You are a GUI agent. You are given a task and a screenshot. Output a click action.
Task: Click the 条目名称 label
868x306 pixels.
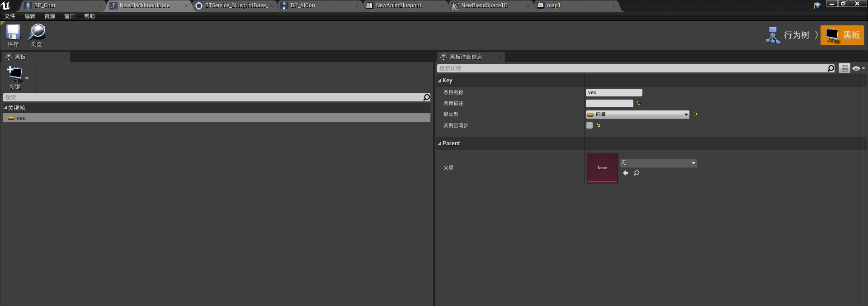tap(453, 92)
